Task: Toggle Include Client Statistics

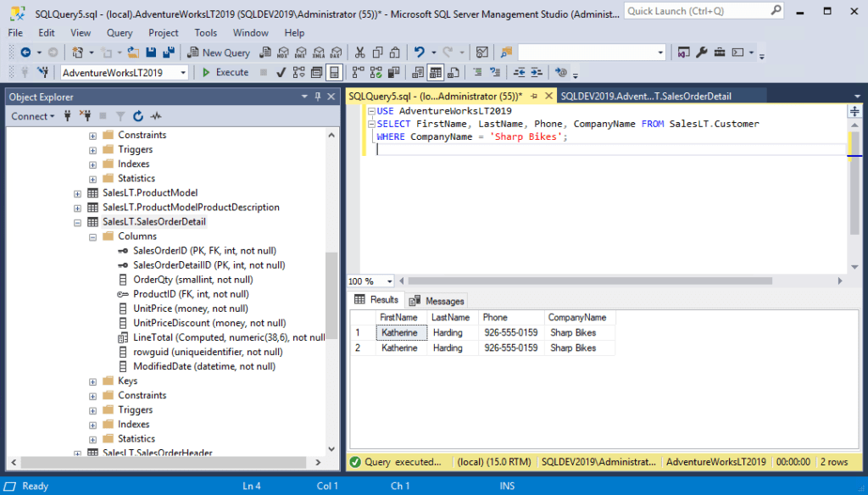Action: (x=393, y=73)
